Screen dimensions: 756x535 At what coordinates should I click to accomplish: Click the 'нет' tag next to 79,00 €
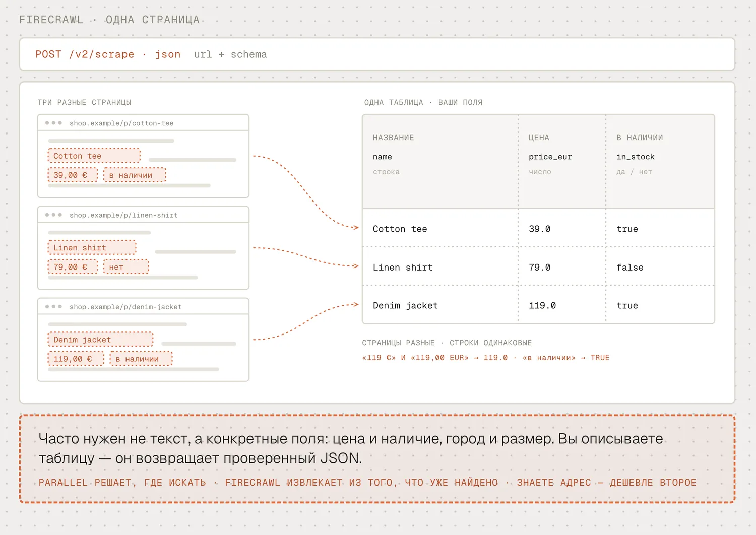pos(126,266)
